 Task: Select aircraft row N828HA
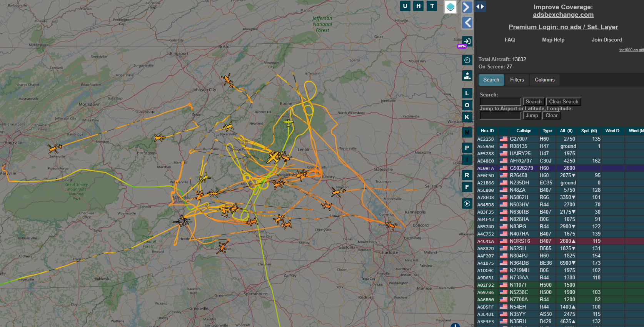560,219
